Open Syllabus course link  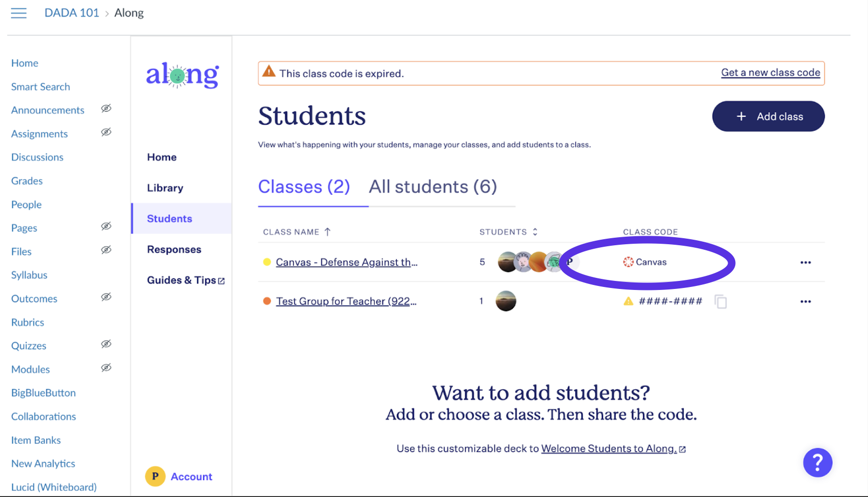pos(29,275)
